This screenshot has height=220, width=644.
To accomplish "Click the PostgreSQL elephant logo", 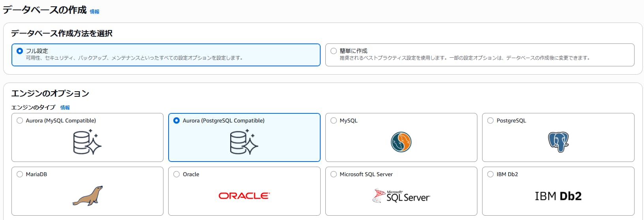I will point(558,142).
